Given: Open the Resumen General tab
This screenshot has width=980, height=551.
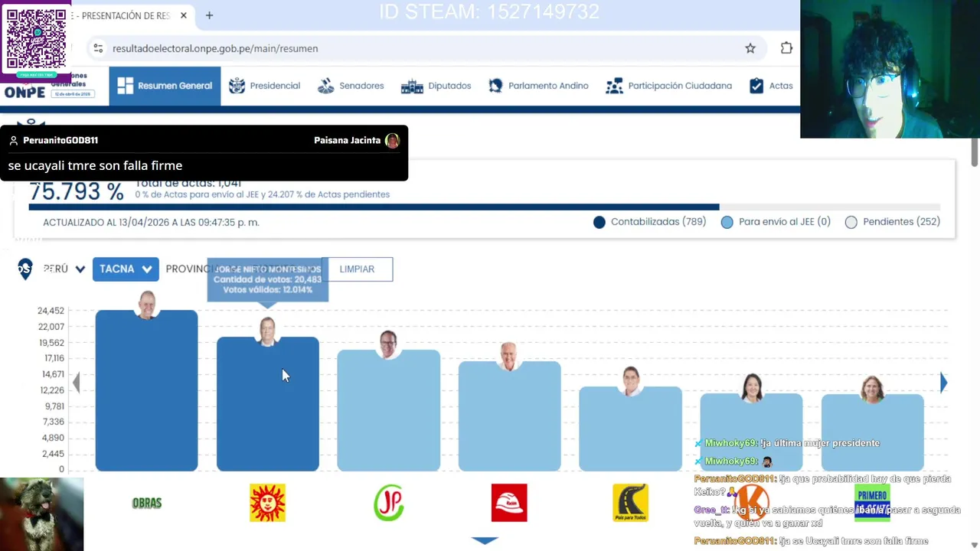Looking at the screenshot, I should tap(165, 86).
